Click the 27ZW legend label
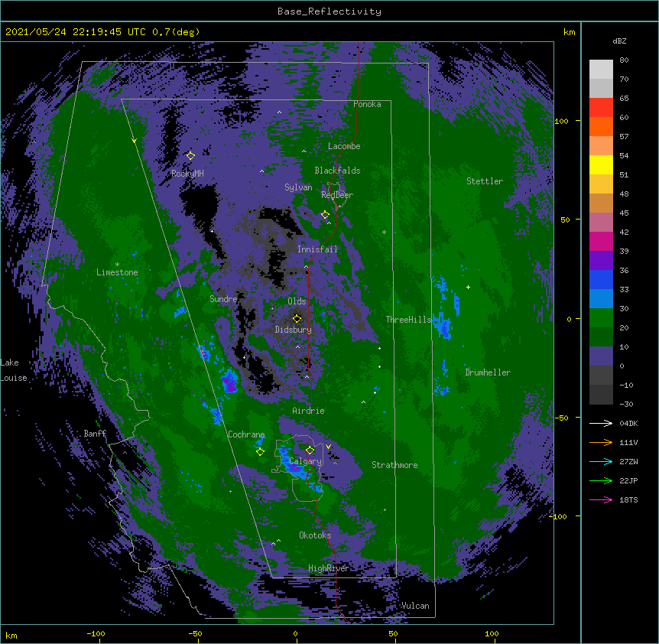The height and width of the screenshot is (644, 659). pos(628,461)
